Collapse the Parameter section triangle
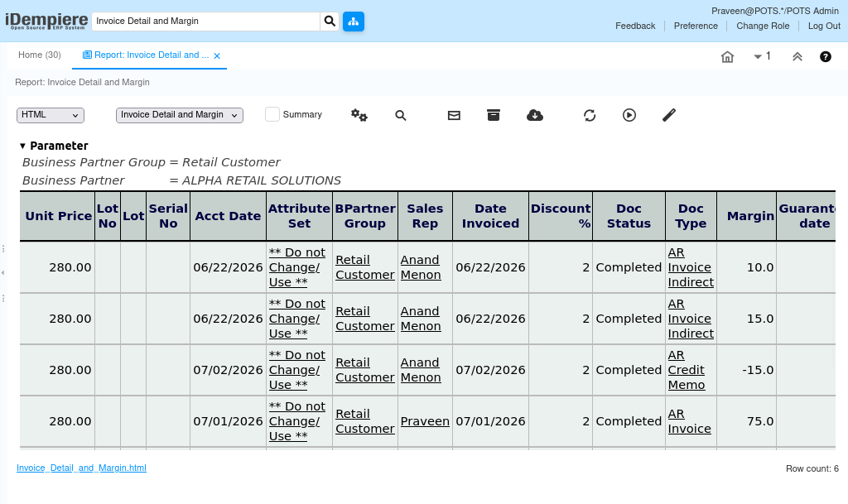Image resolution: width=848 pixels, height=504 pixels. click(x=22, y=146)
